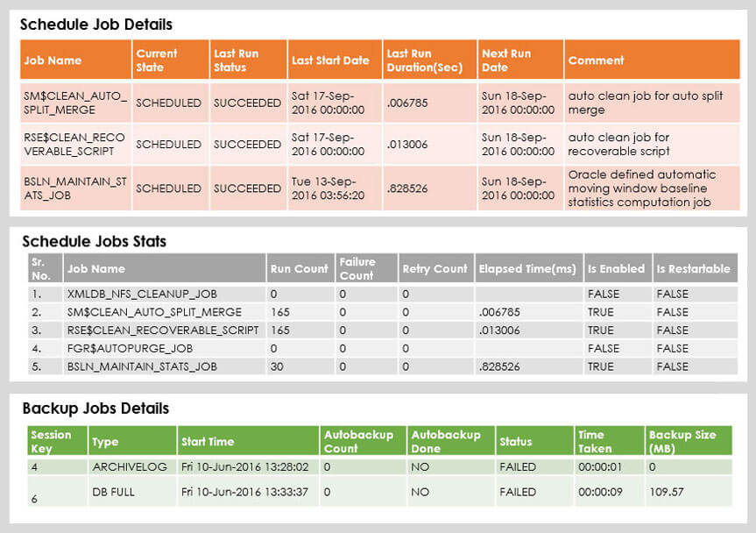Click the 'Schedule Jobs Stats' heading
756x533 pixels.
tap(94, 241)
